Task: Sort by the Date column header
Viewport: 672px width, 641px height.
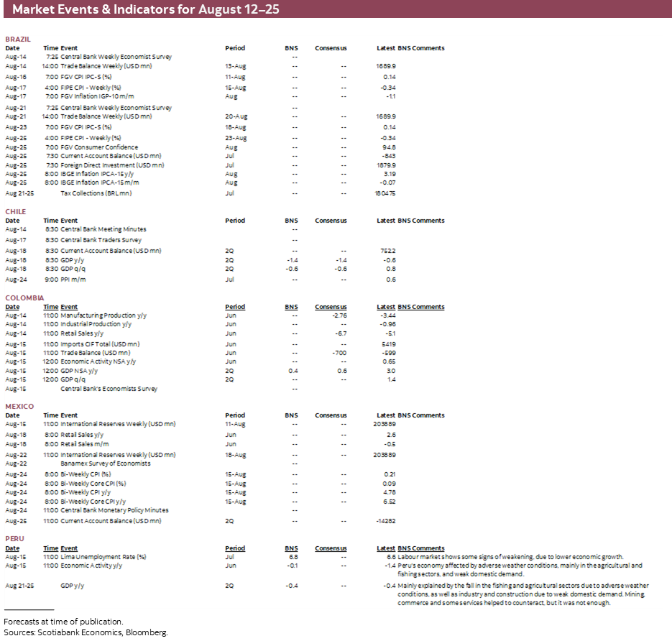Action: (11, 48)
